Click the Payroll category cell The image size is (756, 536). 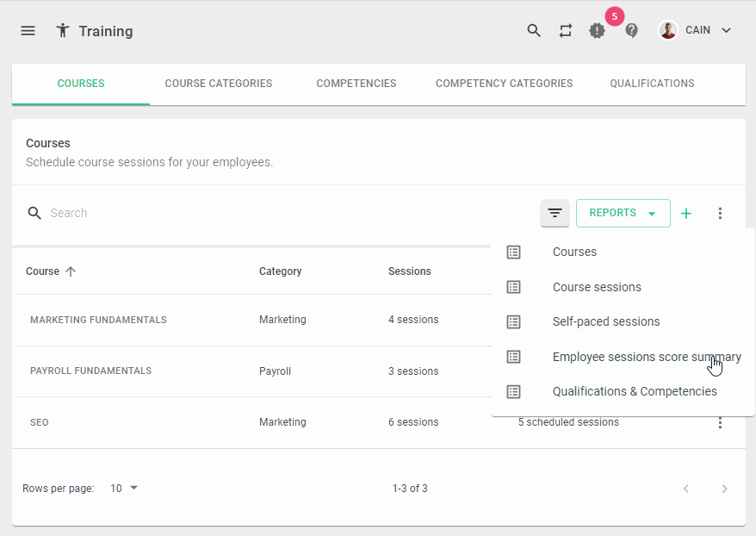click(275, 371)
